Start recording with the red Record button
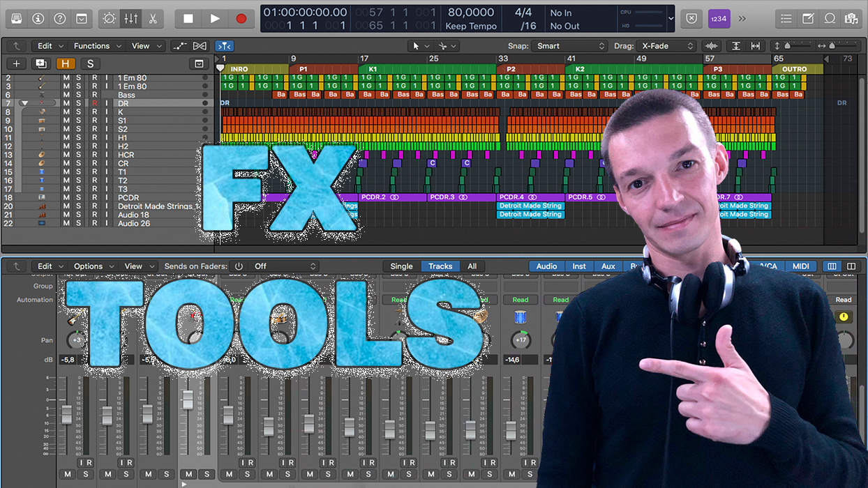The image size is (868, 488). pos(241,19)
